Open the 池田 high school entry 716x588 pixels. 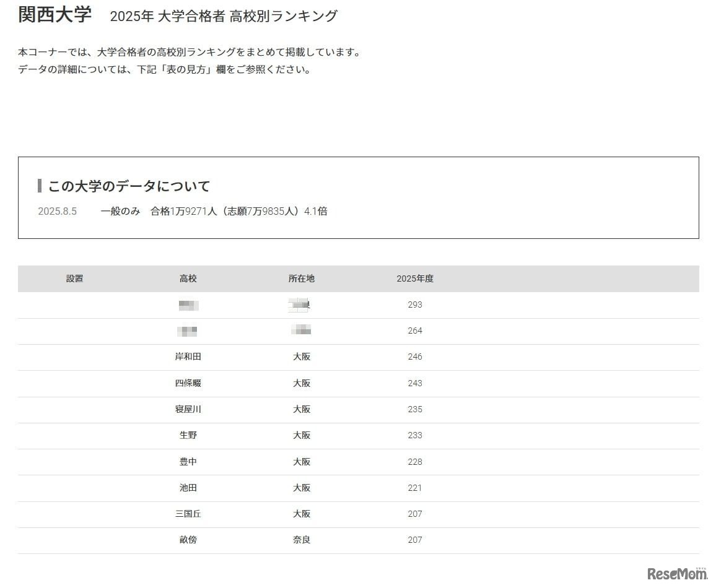click(188, 488)
